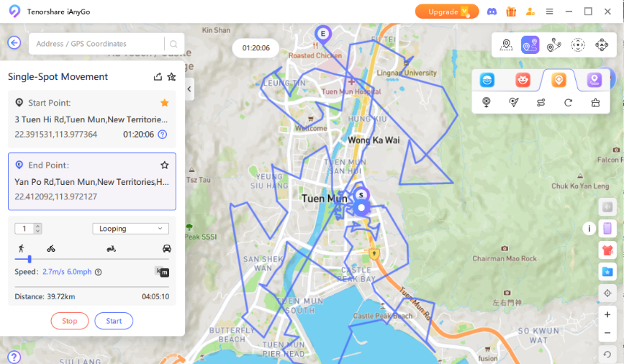The image size is (624, 364).
Task: Open the route settings sliders icon
Action: coord(541,103)
